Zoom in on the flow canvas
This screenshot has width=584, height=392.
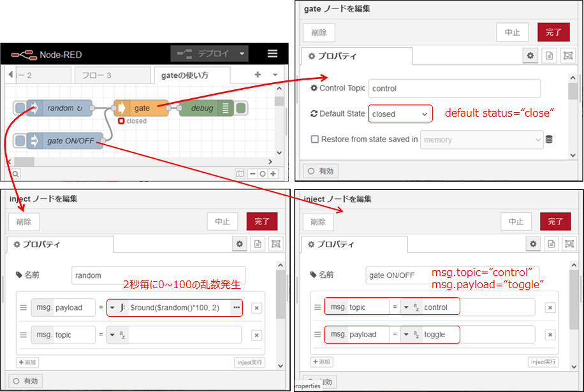tap(273, 173)
